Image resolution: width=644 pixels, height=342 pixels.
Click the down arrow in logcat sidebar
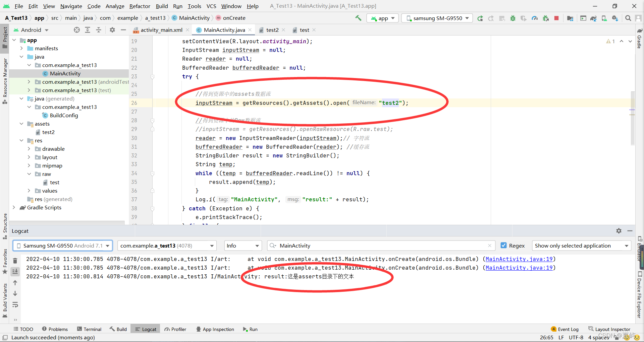[x=15, y=293]
